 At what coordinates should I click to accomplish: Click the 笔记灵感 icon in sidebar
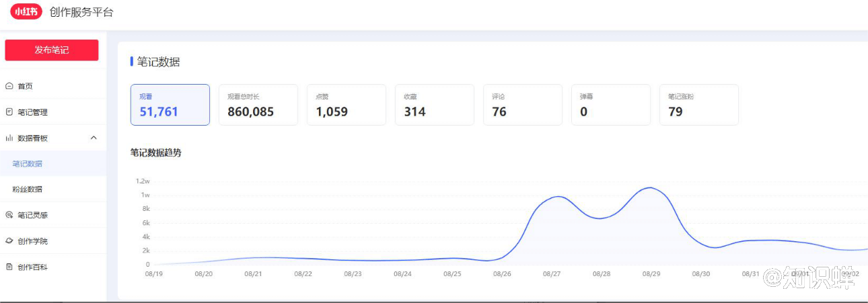[x=9, y=215]
